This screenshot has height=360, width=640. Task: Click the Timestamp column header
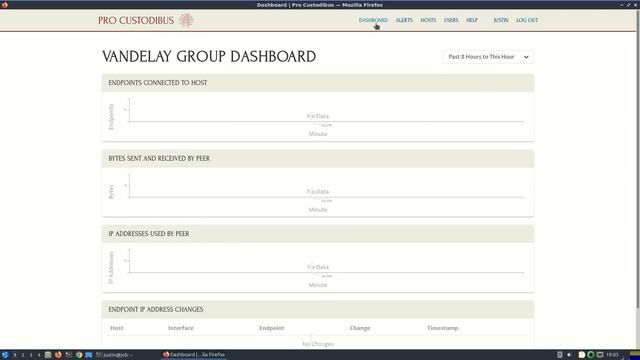point(442,328)
